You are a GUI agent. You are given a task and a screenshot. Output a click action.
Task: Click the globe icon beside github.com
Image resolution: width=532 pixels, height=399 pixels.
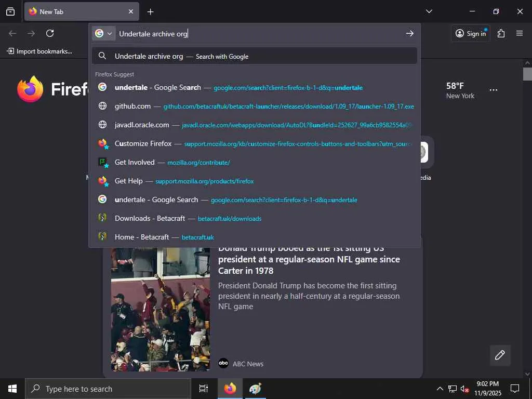point(102,106)
